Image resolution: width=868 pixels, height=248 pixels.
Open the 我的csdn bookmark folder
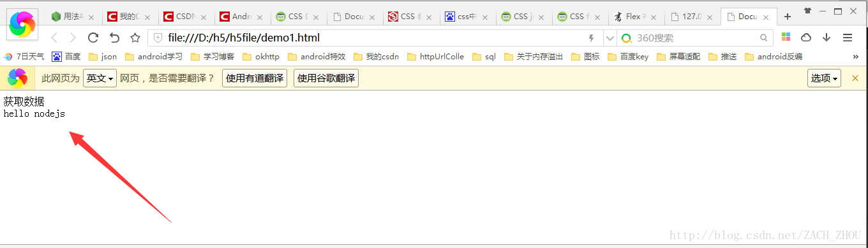(x=376, y=57)
